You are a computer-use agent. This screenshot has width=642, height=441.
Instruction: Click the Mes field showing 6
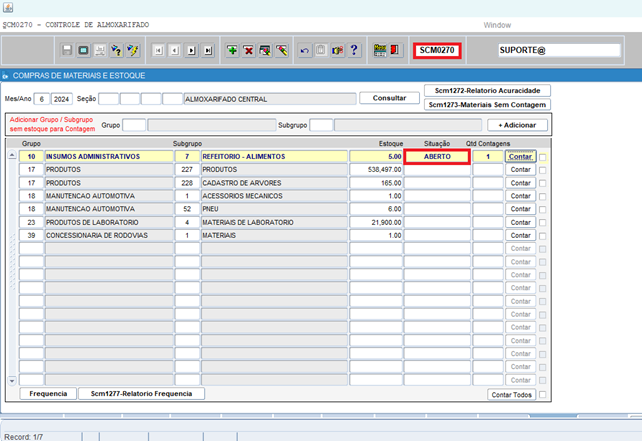click(x=41, y=99)
